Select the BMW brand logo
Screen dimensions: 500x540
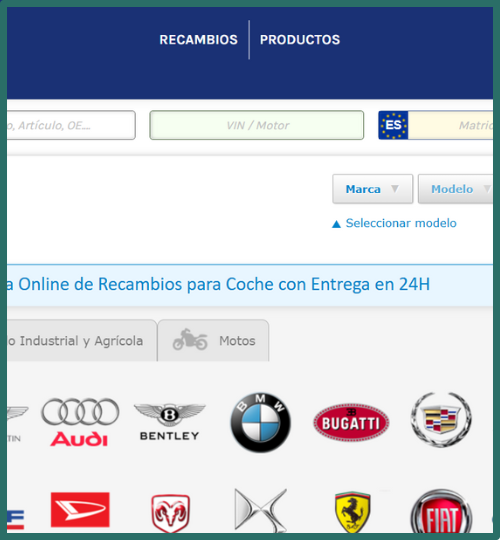coord(260,422)
